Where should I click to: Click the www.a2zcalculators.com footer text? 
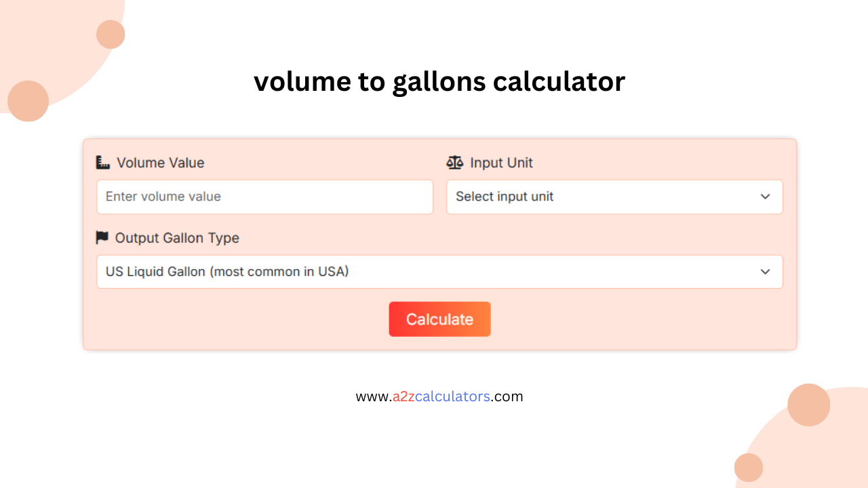(x=439, y=396)
